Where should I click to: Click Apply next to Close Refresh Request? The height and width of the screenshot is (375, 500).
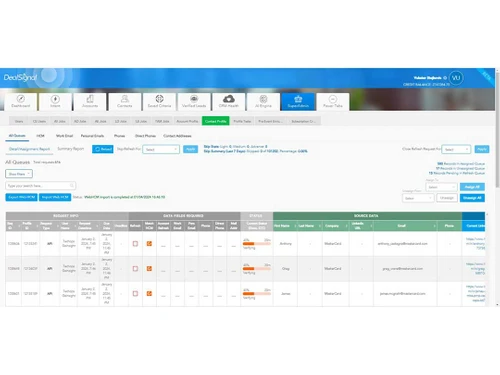click(482, 149)
